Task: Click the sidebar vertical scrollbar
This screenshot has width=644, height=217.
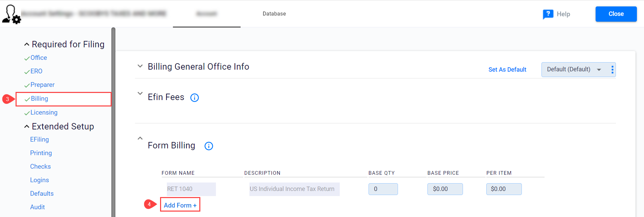Action: click(113, 122)
